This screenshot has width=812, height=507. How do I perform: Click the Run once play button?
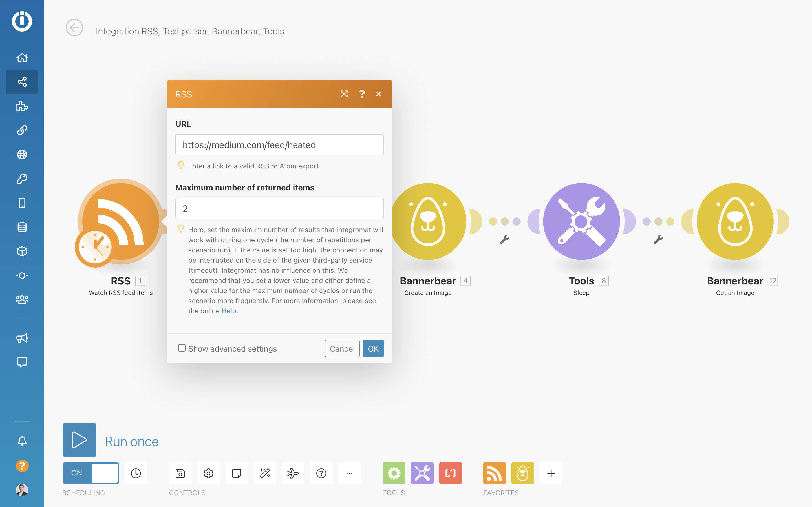80,440
